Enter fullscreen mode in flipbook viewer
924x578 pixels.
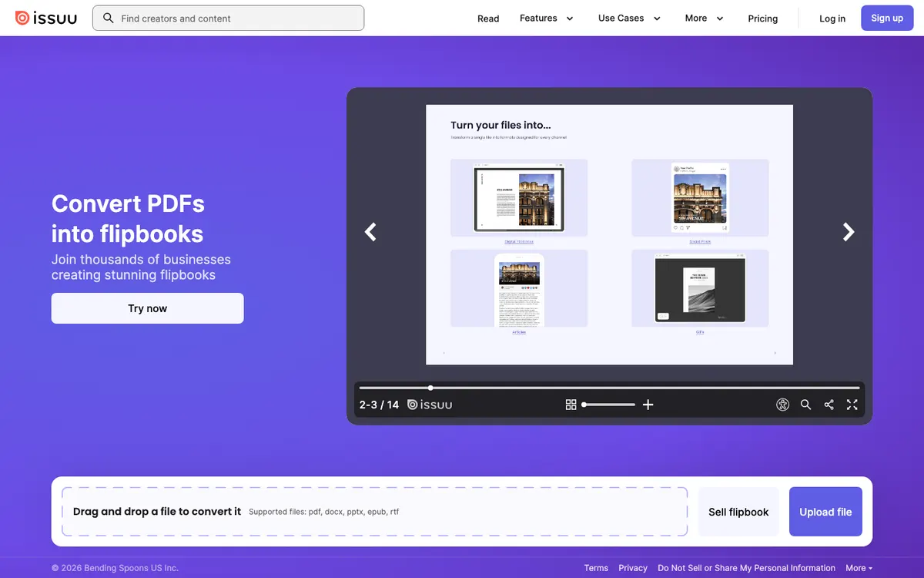852,405
